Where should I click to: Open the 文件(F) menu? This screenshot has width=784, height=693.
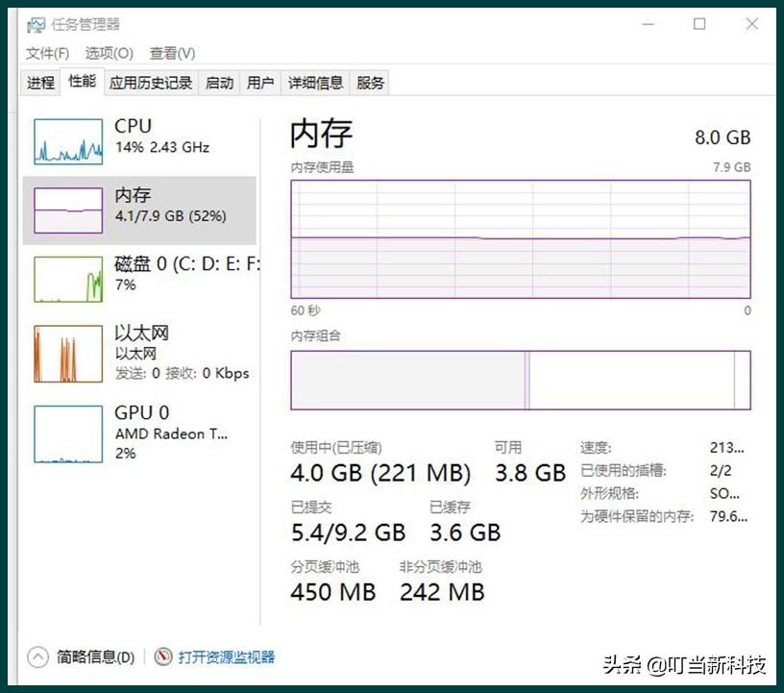pyautogui.click(x=46, y=53)
